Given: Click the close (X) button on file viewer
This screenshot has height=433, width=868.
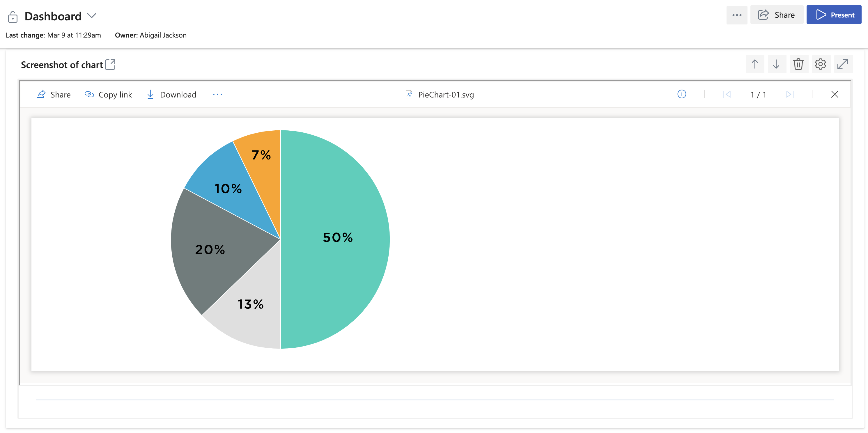Looking at the screenshot, I should click(835, 94).
